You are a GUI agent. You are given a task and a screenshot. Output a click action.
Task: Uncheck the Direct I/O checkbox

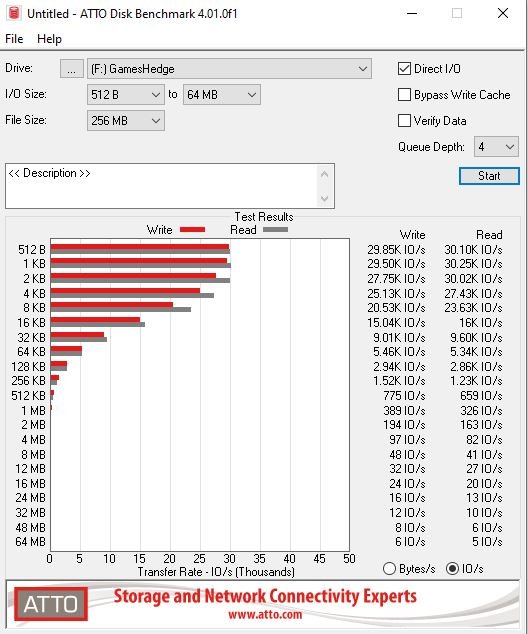point(404,69)
